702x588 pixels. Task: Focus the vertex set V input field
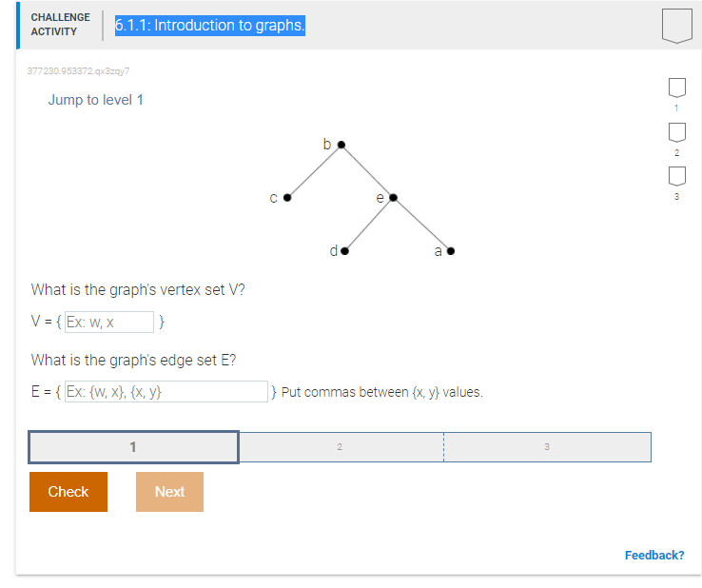coord(109,322)
